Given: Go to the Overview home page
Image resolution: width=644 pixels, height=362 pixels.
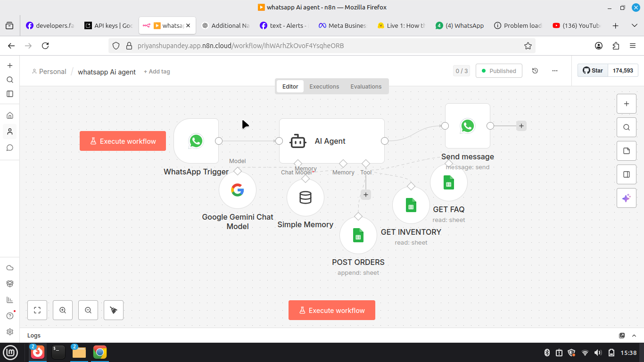Looking at the screenshot, I should coord(10,115).
